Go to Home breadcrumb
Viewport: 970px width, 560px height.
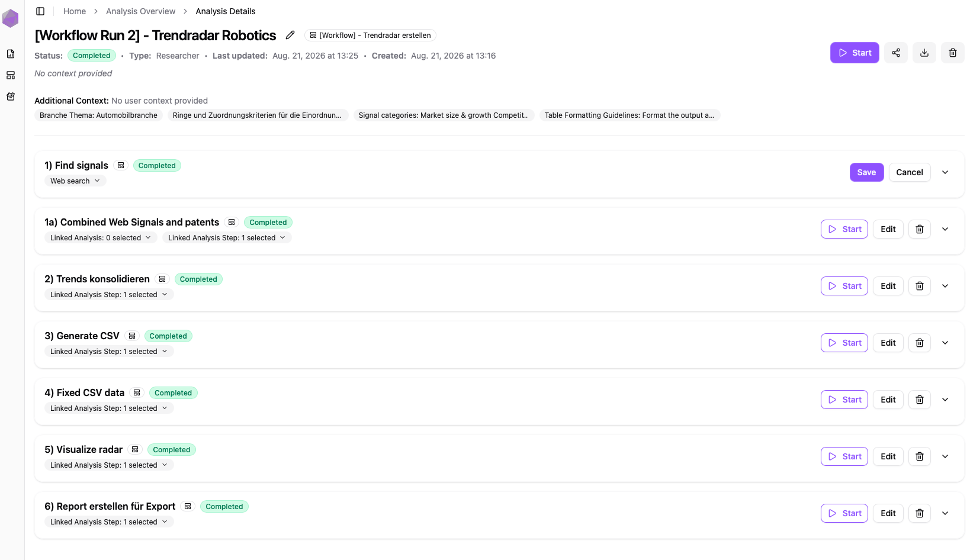pyautogui.click(x=75, y=11)
